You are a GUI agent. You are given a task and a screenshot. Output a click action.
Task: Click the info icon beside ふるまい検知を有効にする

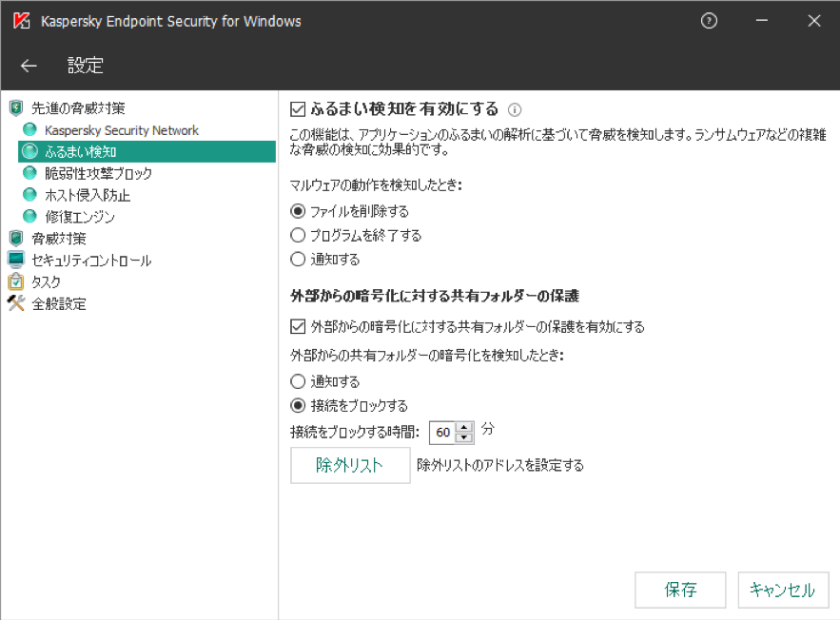[x=515, y=109]
